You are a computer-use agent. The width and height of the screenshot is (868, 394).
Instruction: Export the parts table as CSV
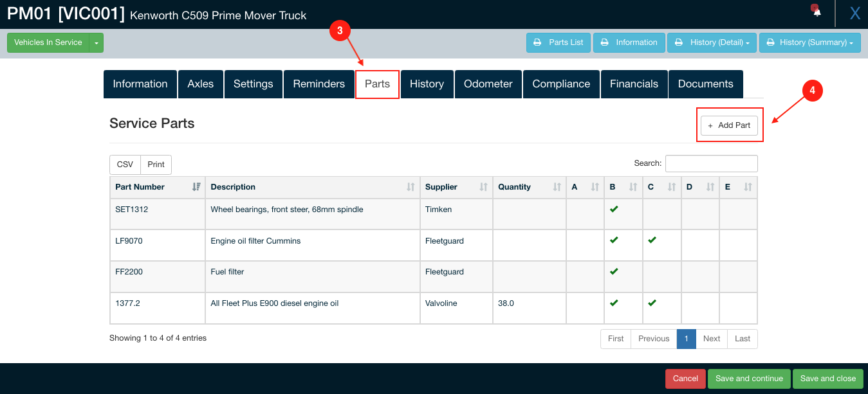click(125, 165)
